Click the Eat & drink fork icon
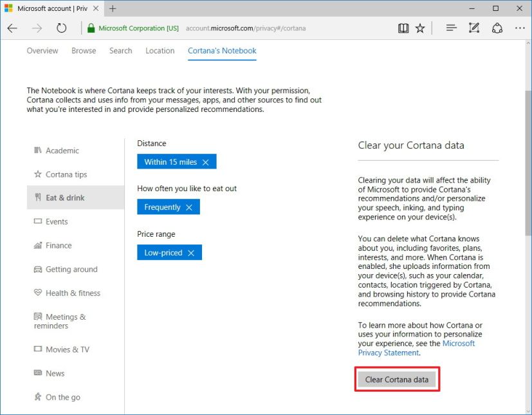Image resolution: width=532 pixels, height=415 pixels. [38, 197]
